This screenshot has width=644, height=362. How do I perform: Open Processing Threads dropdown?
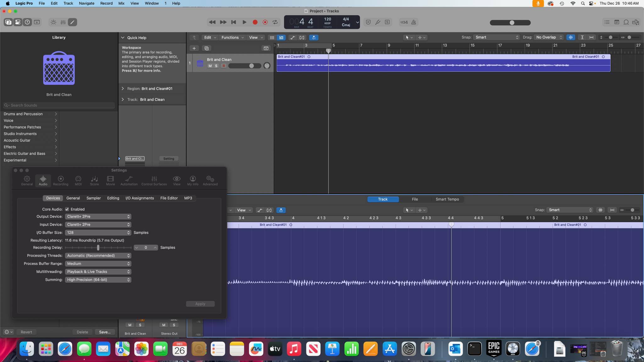(98, 256)
